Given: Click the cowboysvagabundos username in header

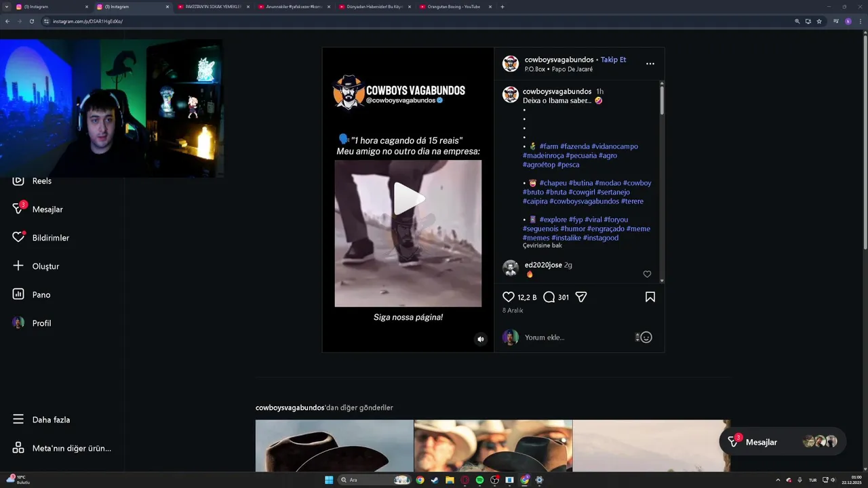Looking at the screenshot, I should coord(559,60).
